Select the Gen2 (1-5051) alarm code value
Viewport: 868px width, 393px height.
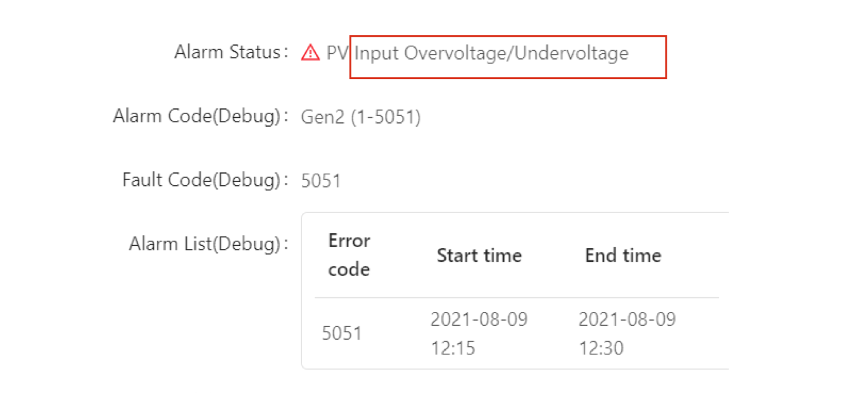[x=361, y=117]
